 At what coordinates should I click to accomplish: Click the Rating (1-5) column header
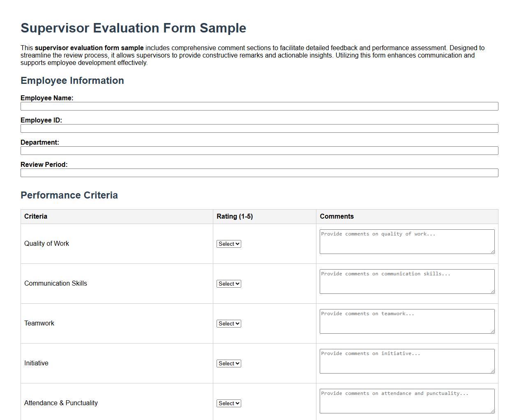click(235, 216)
